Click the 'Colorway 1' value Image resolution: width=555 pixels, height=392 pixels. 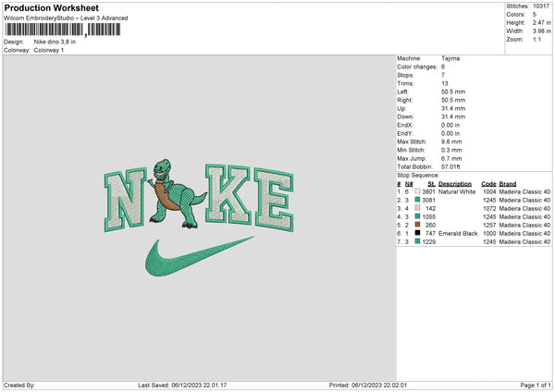tap(49, 50)
